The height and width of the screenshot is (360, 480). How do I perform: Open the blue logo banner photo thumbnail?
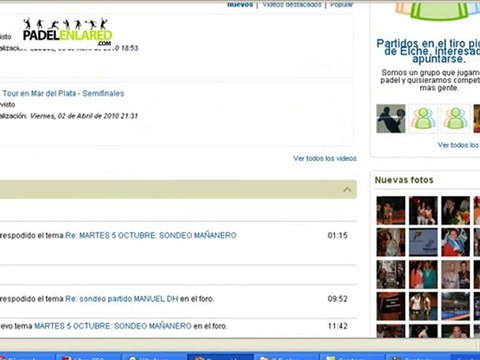coord(423,242)
